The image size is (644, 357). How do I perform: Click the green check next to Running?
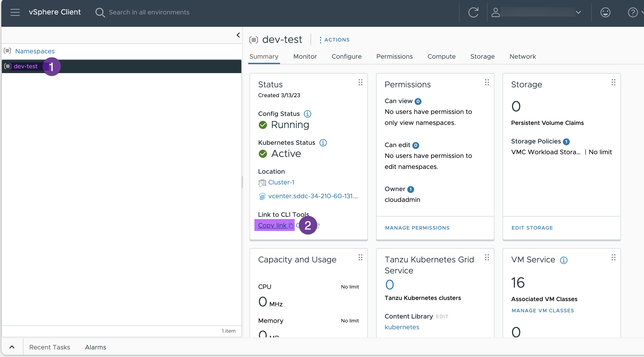(x=263, y=125)
